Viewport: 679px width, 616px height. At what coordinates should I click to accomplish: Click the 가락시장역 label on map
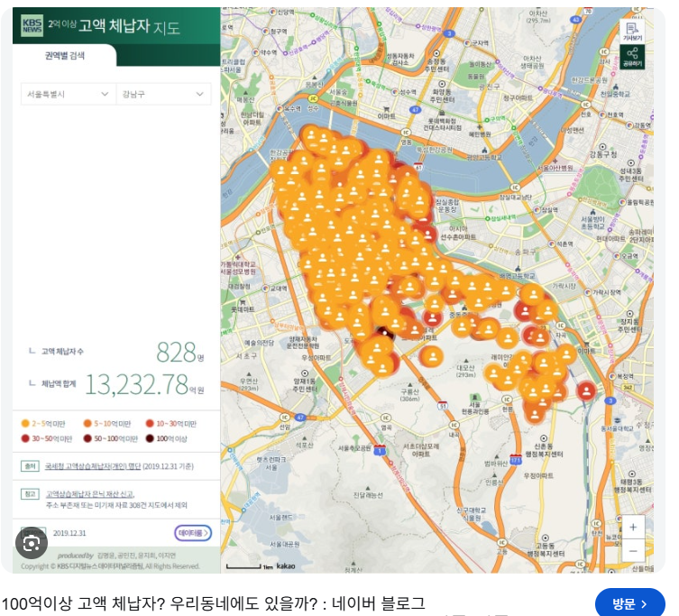(606, 292)
